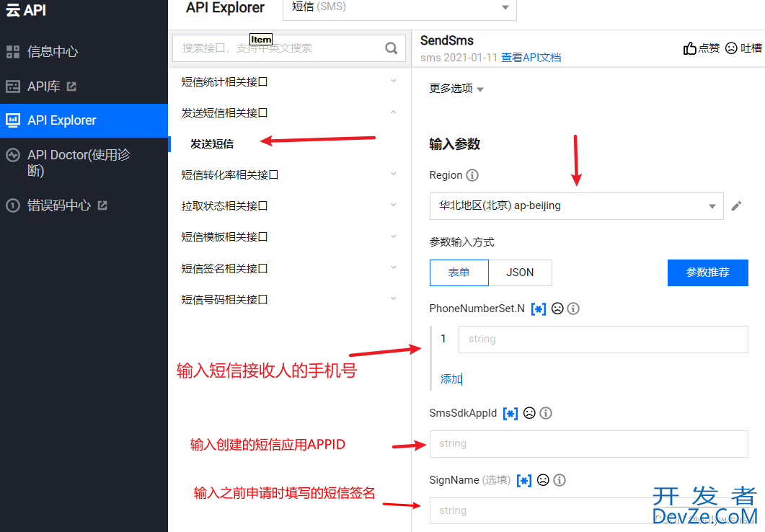
Task: Click the SignName asterisk bracket icon
Action: point(524,480)
